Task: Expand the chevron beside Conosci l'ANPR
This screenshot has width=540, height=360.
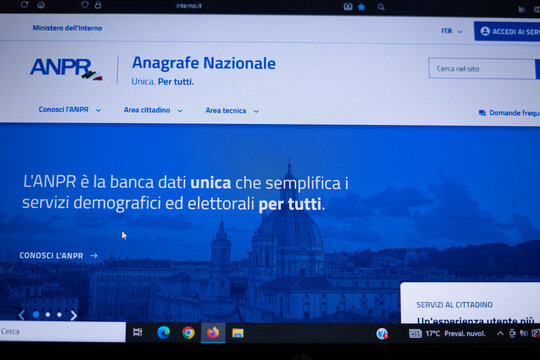Action: (98, 110)
